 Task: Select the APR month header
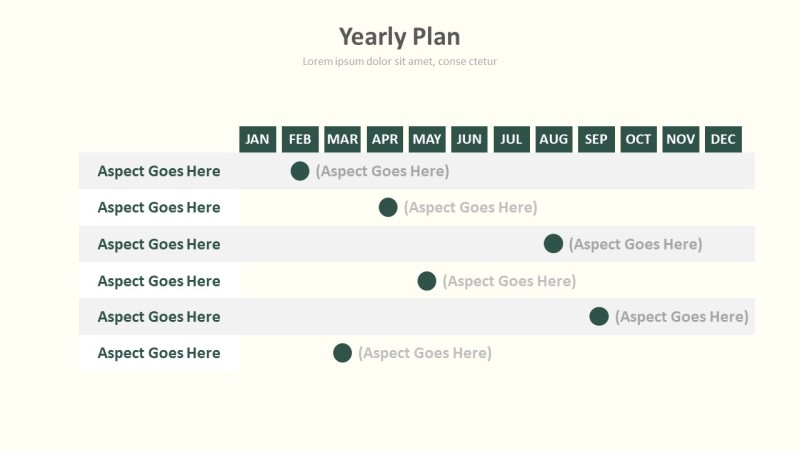[x=385, y=139]
